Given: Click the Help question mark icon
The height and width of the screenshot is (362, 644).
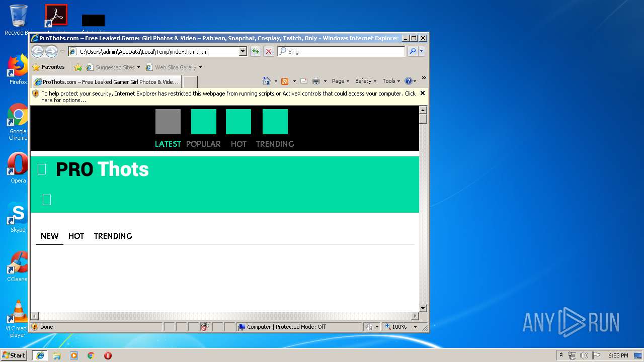Looking at the screenshot, I should 408,81.
